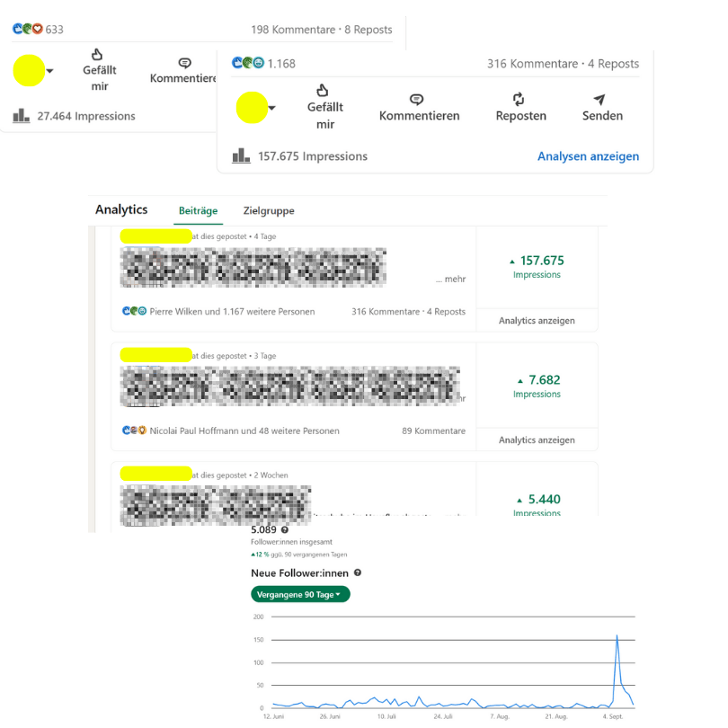Viewport: 728px width, 728px height.
Task: Click the Reposten arrows icon
Action: tap(519, 99)
